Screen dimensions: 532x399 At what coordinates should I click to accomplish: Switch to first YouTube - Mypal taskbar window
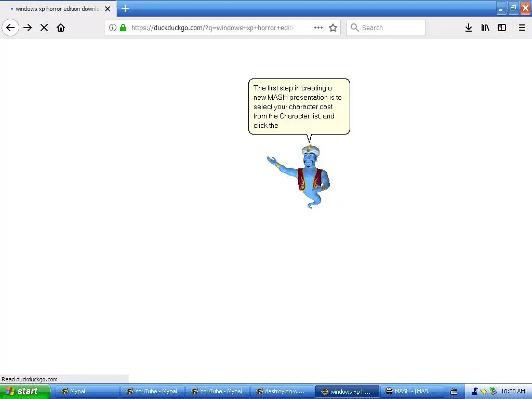pyautogui.click(x=152, y=391)
